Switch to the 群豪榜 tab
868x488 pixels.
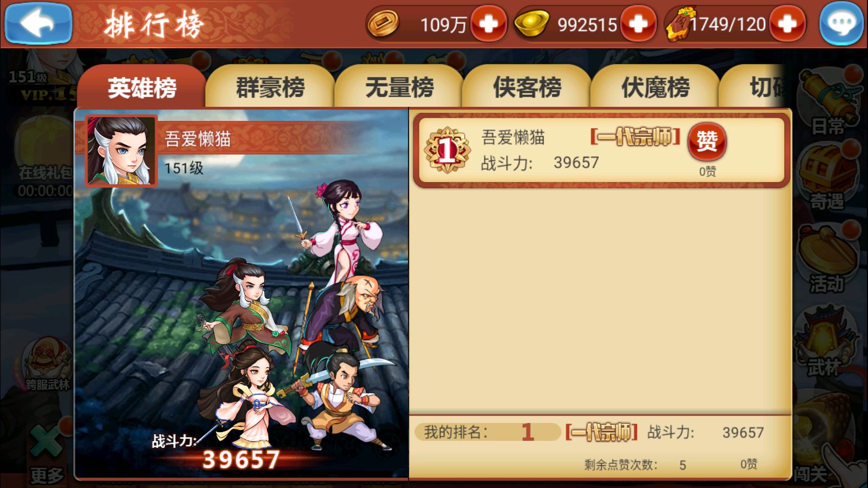pyautogui.click(x=270, y=87)
